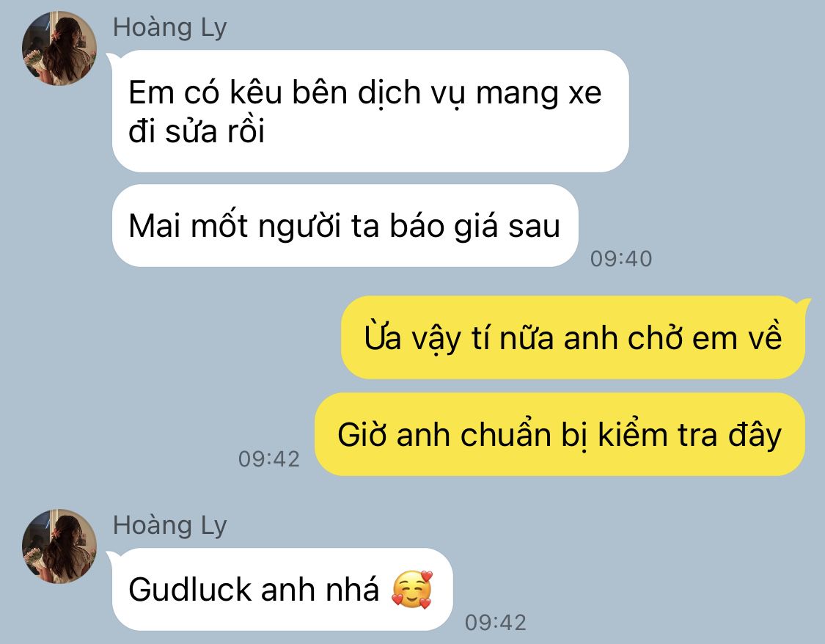
Task: Click the tail pointer of the first white bubble
Action: pos(111,59)
